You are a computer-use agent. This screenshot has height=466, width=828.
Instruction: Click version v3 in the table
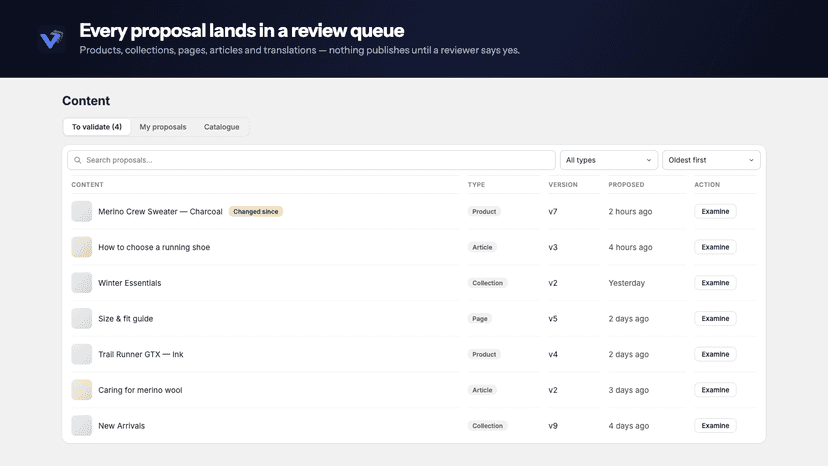pyautogui.click(x=553, y=247)
